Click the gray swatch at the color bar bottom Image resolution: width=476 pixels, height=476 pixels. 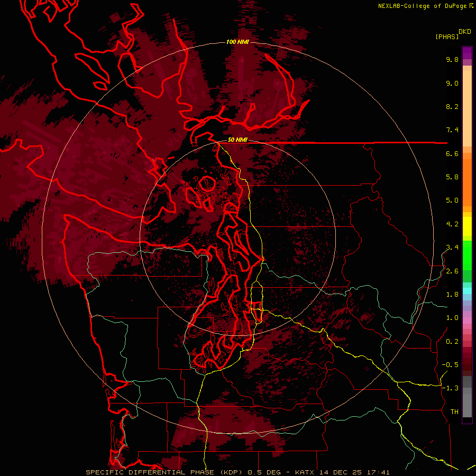(x=467, y=405)
